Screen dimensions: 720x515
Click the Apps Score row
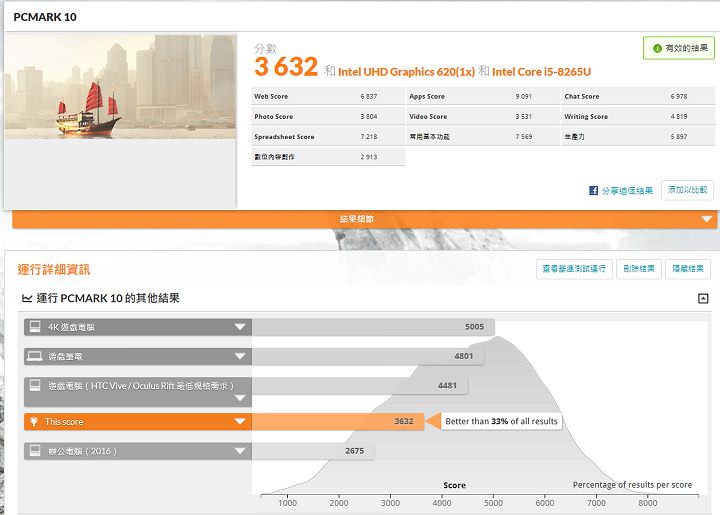pyautogui.click(x=482, y=96)
